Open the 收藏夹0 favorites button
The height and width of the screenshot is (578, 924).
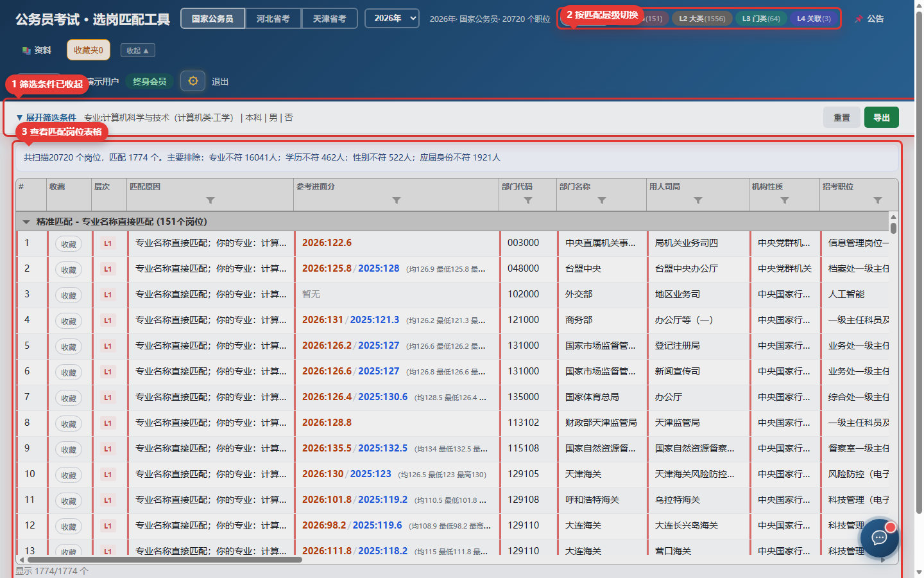pyautogui.click(x=89, y=50)
